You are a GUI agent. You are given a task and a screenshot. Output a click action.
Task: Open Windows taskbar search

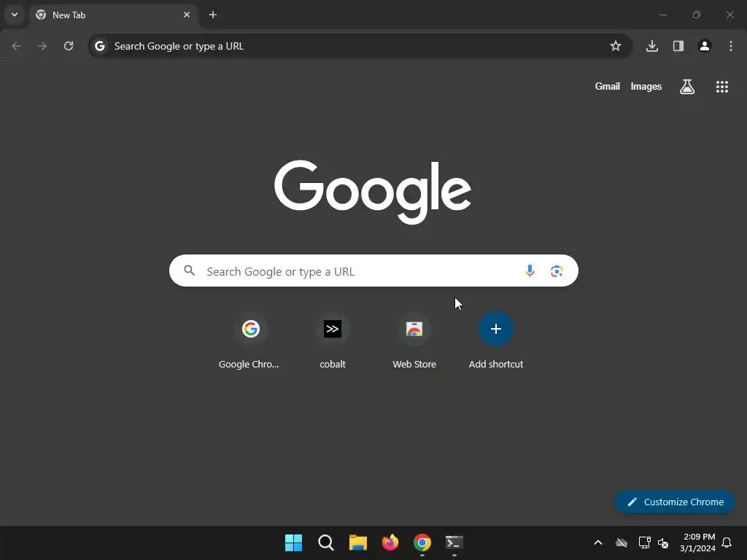[326, 542]
